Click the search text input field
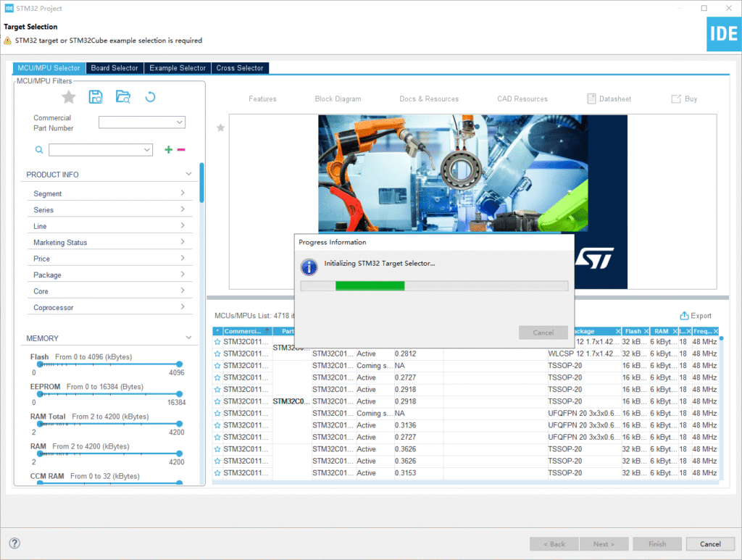 coord(96,150)
